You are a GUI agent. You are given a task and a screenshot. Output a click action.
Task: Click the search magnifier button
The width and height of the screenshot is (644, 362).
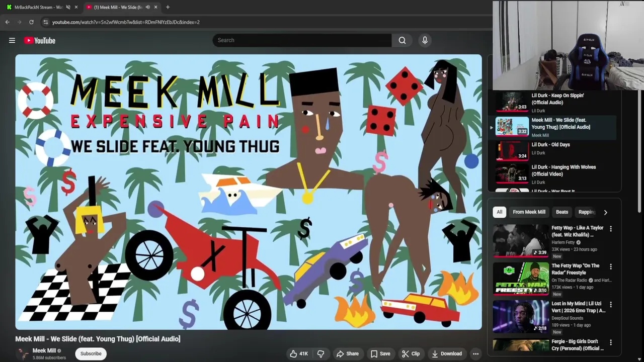[402, 40]
